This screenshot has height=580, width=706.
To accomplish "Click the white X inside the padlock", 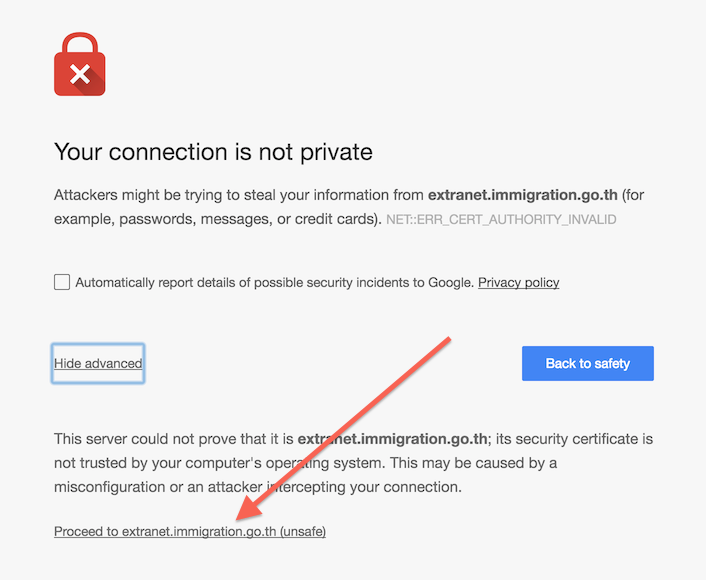I will (80, 74).
